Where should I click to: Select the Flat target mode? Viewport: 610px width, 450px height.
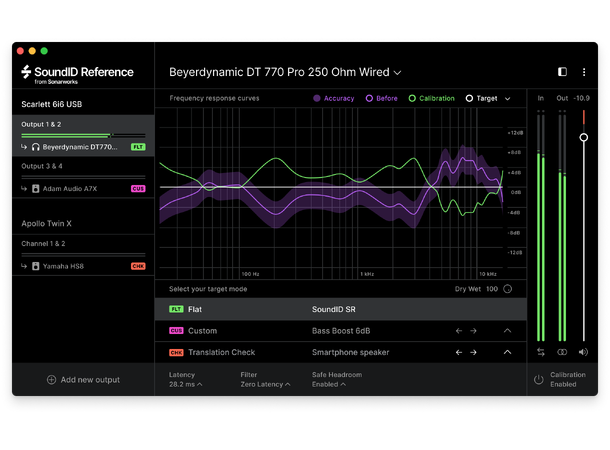click(341, 310)
